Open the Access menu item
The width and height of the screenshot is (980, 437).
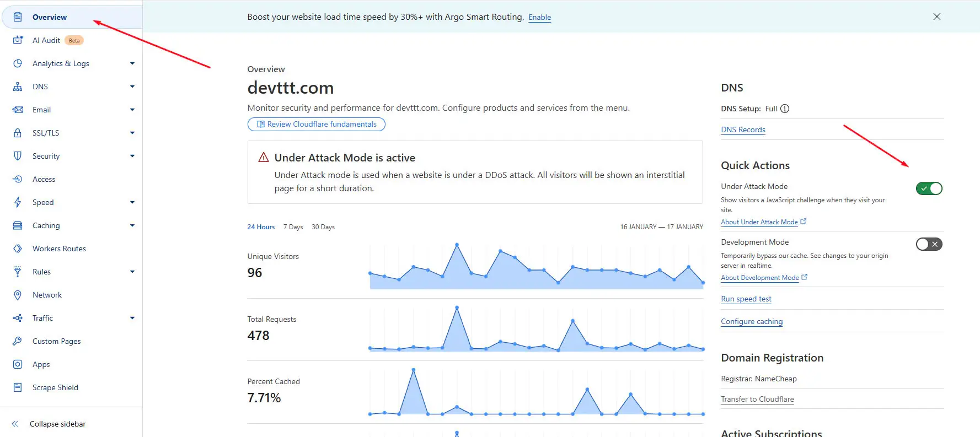(71, 179)
